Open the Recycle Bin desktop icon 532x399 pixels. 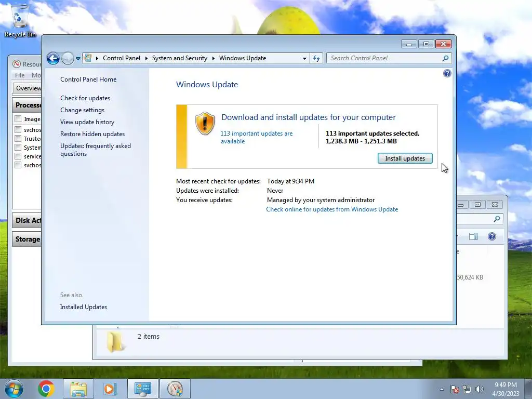pos(20,20)
